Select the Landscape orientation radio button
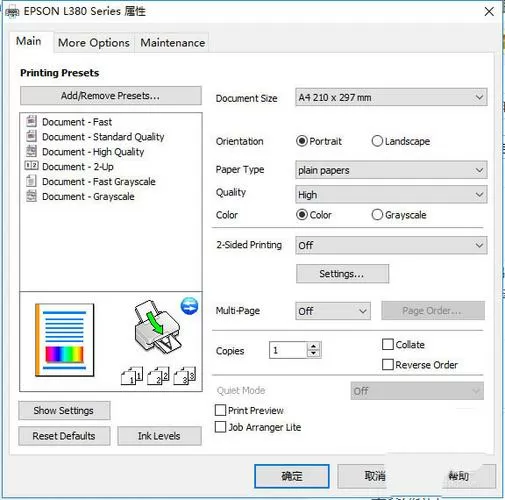 [377, 141]
